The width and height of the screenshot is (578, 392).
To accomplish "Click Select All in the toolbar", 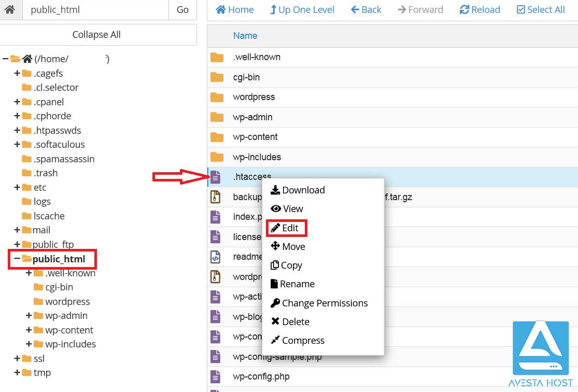I will coord(541,10).
